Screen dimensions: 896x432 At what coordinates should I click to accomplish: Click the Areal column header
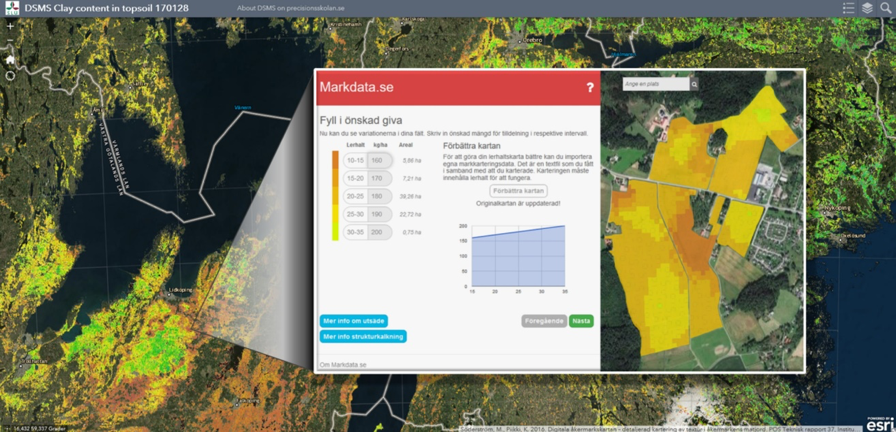[406, 145]
